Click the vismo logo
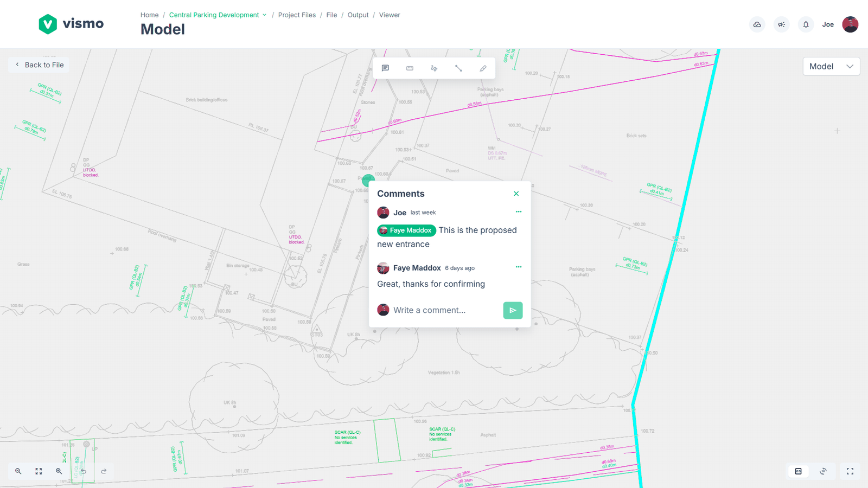 point(71,24)
